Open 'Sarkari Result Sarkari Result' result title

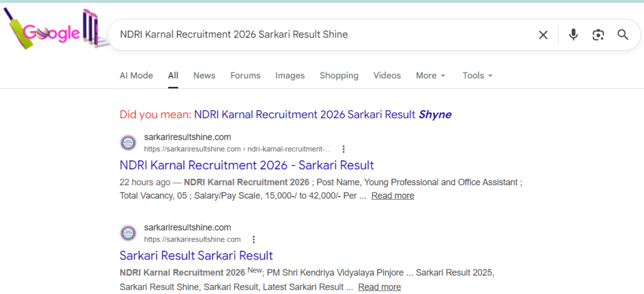[196, 256]
